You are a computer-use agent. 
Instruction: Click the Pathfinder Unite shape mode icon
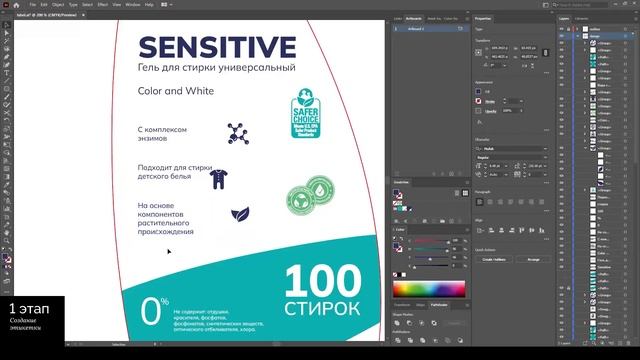pyautogui.click(x=397, y=323)
